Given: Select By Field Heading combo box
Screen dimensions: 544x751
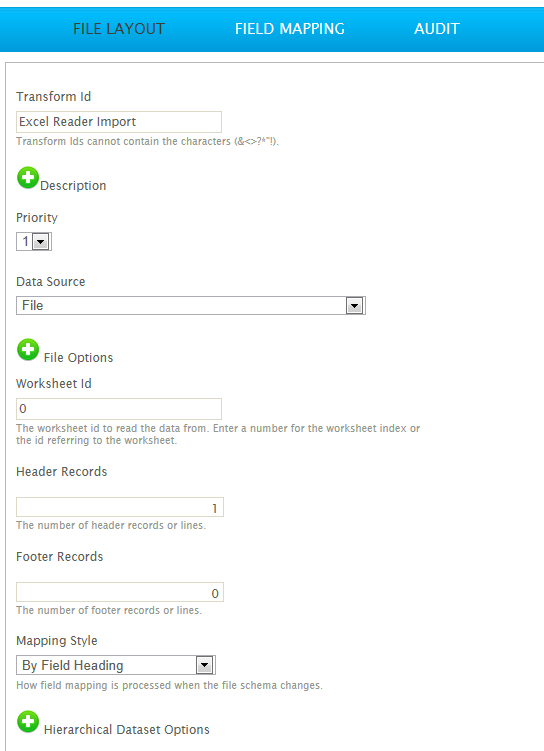Looking at the screenshot, I should click(116, 665).
